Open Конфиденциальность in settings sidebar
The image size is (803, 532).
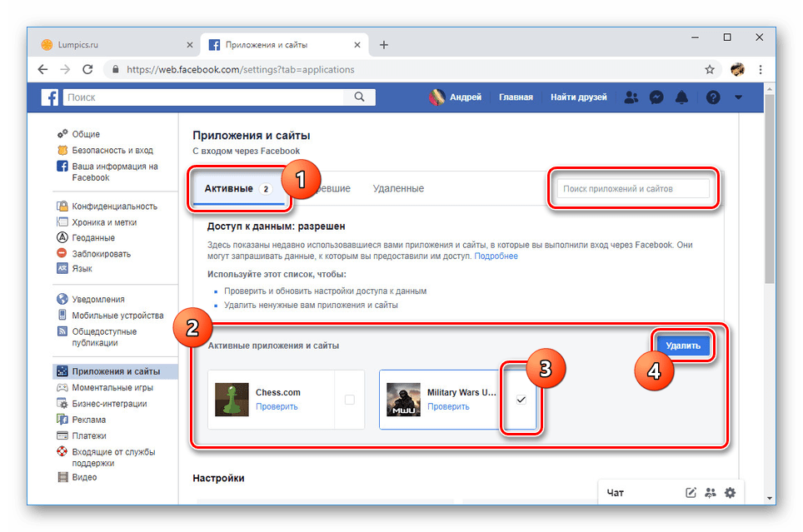click(x=114, y=206)
